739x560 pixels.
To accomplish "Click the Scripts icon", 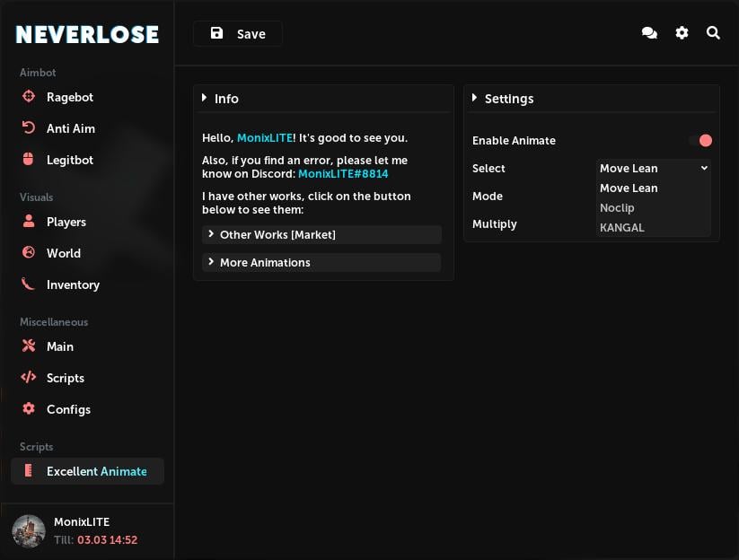I will (x=28, y=378).
